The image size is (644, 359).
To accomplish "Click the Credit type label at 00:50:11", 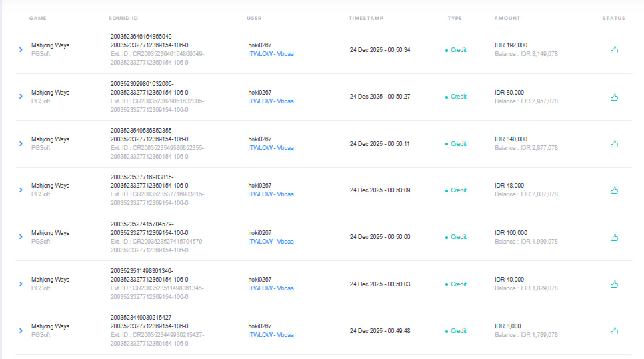I will [x=458, y=143].
